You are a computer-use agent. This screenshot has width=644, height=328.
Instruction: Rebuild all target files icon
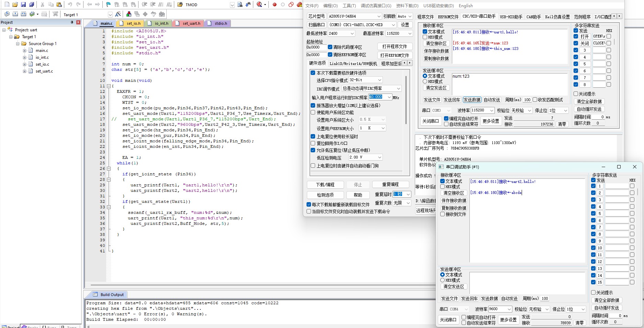click(23, 14)
